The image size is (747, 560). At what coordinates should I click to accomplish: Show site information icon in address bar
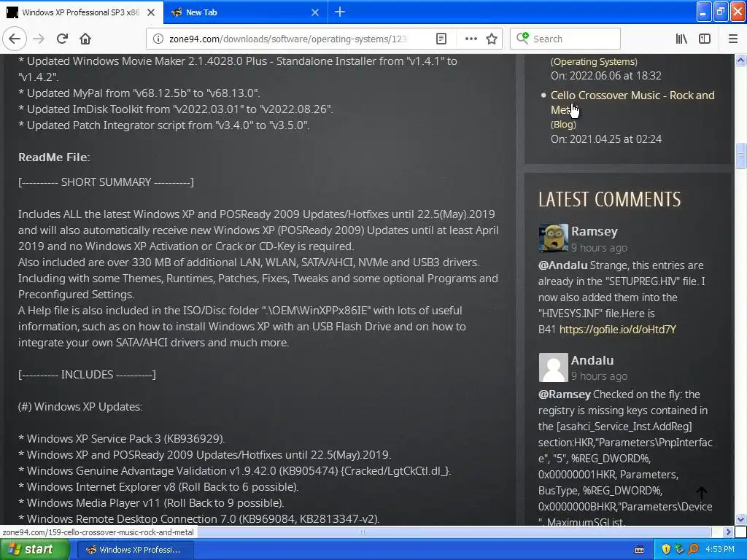click(x=158, y=39)
